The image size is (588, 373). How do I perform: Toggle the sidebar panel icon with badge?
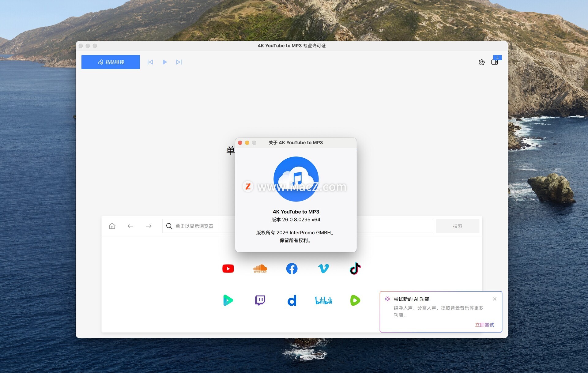click(494, 62)
